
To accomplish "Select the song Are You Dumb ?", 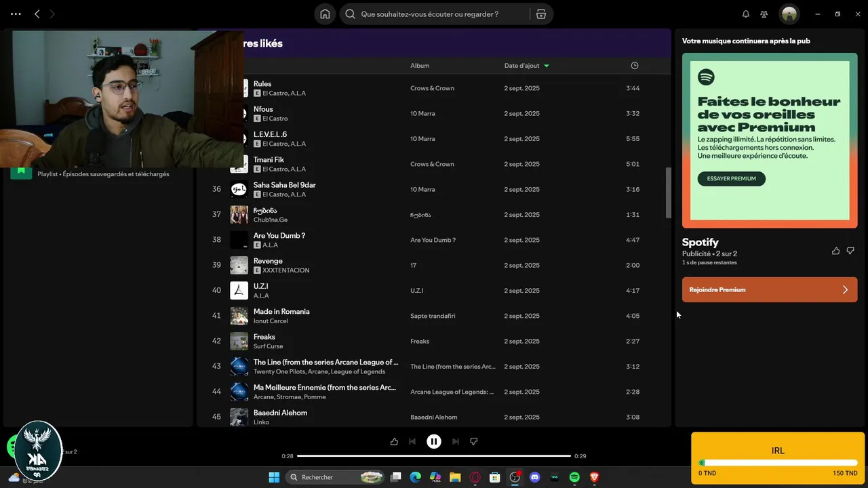I will point(279,236).
